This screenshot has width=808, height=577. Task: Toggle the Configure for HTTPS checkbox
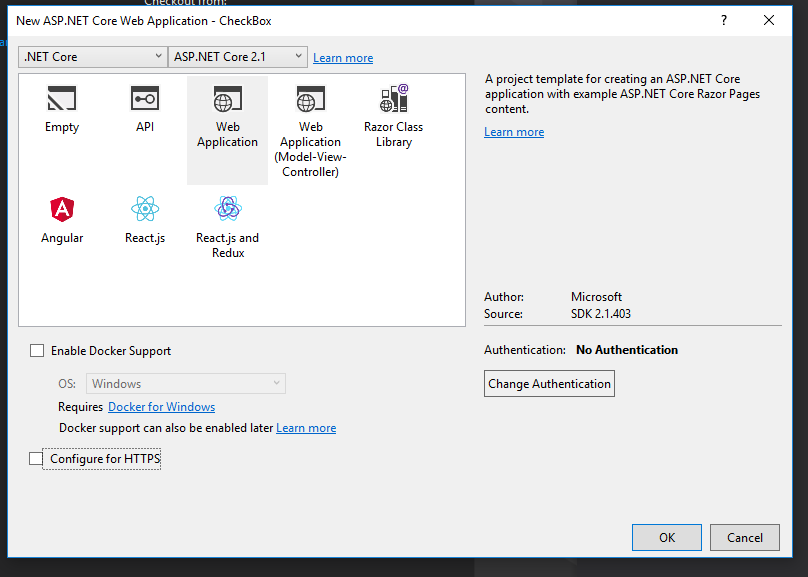pyautogui.click(x=36, y=459)
